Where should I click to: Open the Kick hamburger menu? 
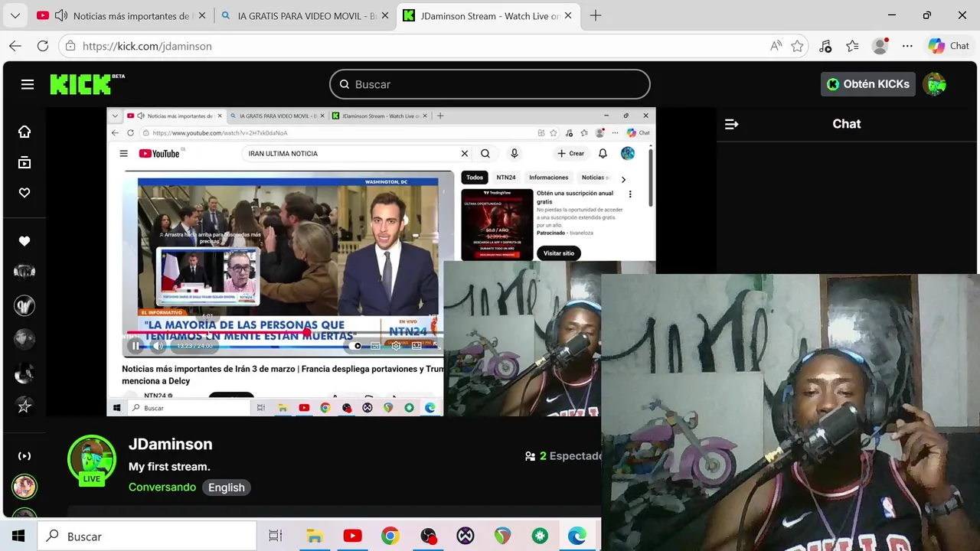(28, 84)
